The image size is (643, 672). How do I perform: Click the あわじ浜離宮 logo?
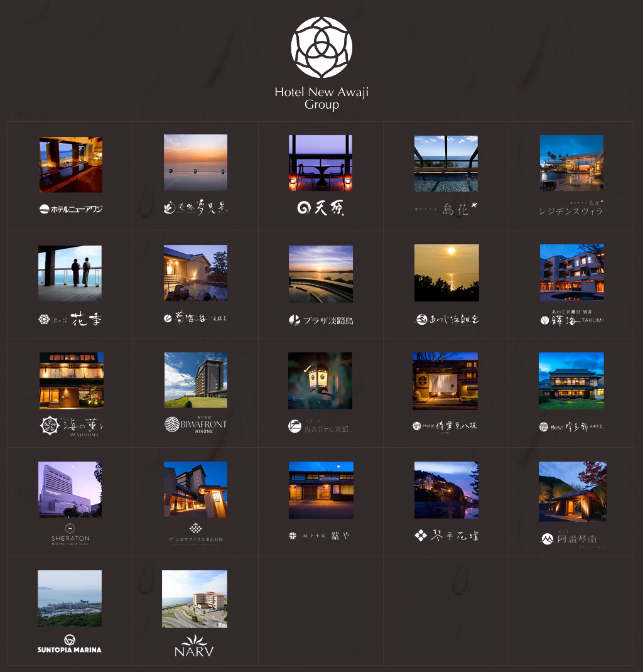tap(447, 320)
